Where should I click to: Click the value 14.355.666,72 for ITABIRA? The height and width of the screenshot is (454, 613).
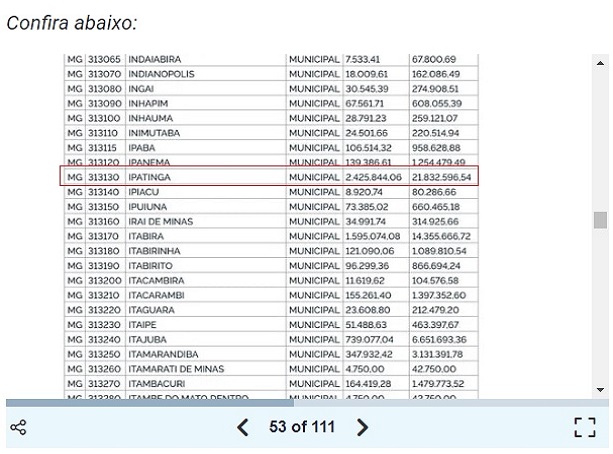point(441,236)
